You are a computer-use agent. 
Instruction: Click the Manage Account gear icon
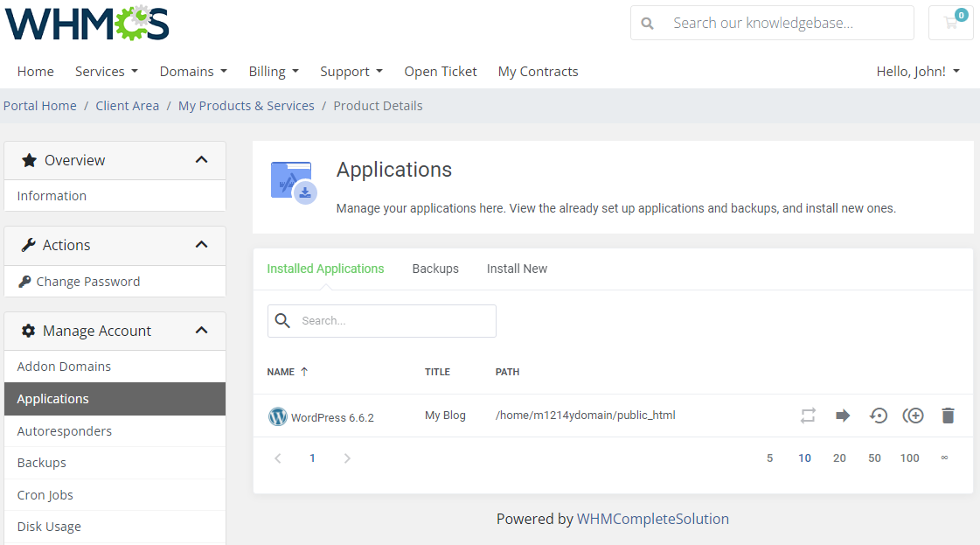[28, 331]
